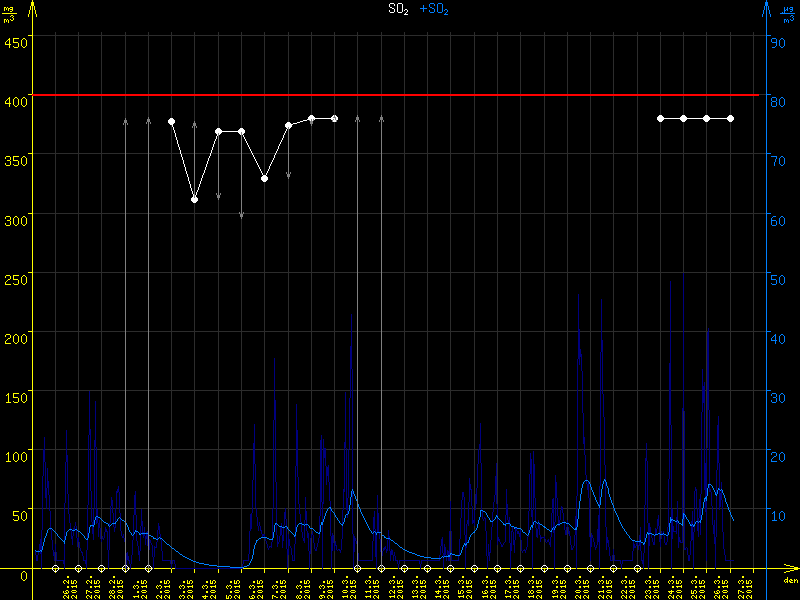800x600 pixels.
Task: Click the mg/m3 unit label at top left
Action: click(9, 12)
